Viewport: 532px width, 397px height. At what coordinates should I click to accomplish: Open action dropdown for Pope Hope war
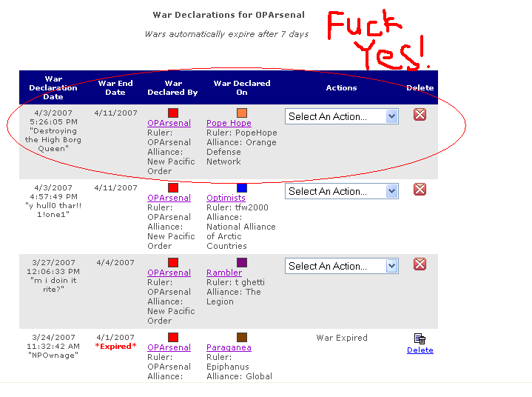pyautogui.click(x=342, y=116)
